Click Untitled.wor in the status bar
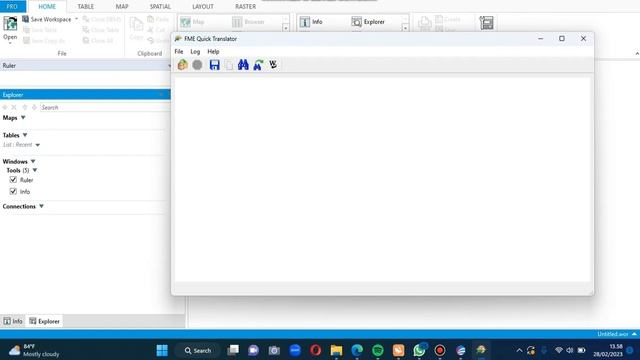The image size is (640, 360). click(613, 334)
